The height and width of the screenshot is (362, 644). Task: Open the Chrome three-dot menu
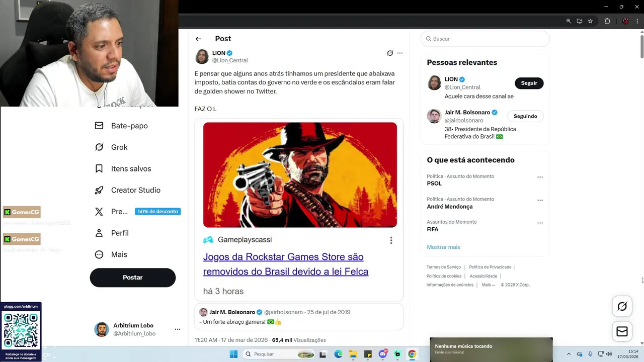[638, 21]
